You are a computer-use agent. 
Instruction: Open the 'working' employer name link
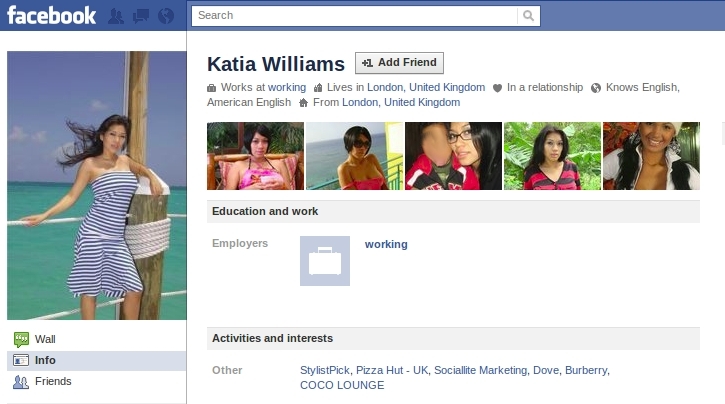(x=386, y=244)
